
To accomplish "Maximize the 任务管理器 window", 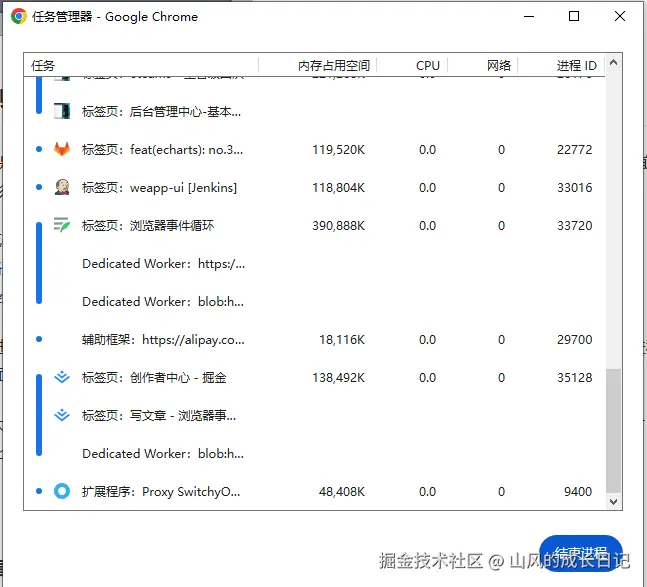I will click(x=574, y=17).
